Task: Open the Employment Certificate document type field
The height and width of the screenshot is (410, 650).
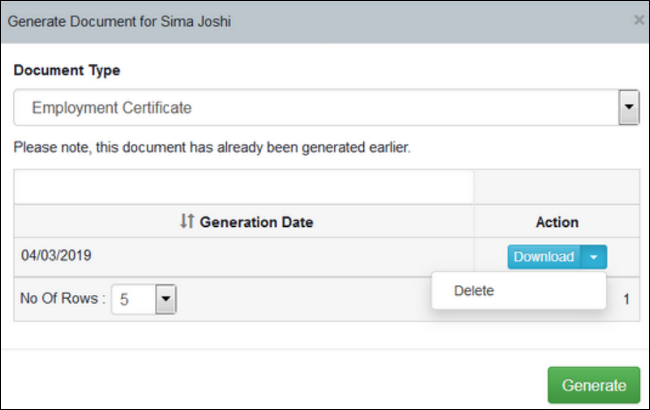Action: click(x=316, y=107)
